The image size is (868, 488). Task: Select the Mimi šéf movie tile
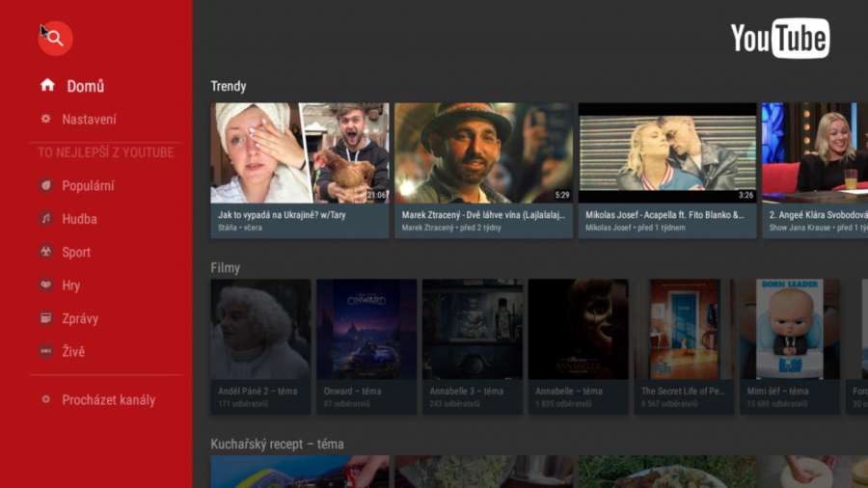pyautogui.click(x=790, y=347)
